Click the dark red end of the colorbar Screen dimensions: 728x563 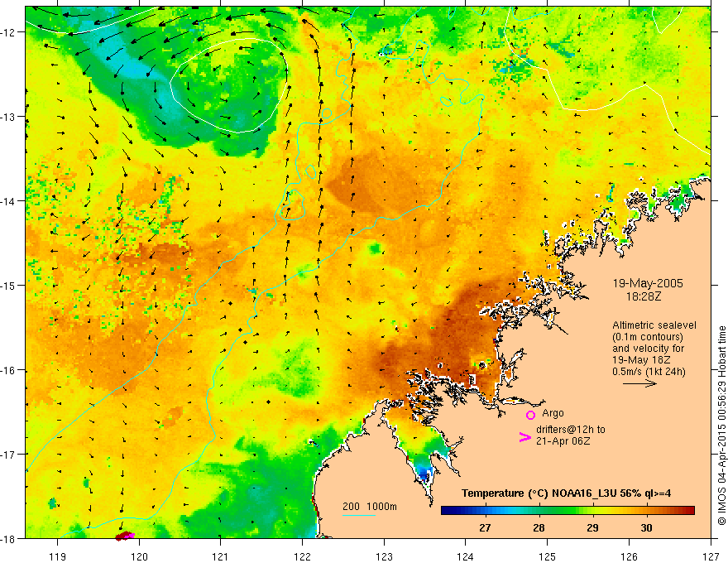[688, 511]
